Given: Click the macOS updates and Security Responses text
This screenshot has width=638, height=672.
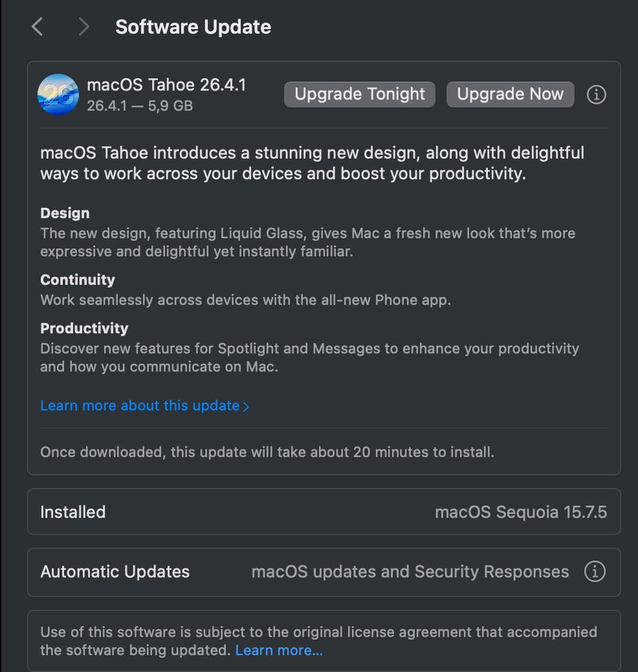Looking at the screenshot, I should [x=410, y=572].
